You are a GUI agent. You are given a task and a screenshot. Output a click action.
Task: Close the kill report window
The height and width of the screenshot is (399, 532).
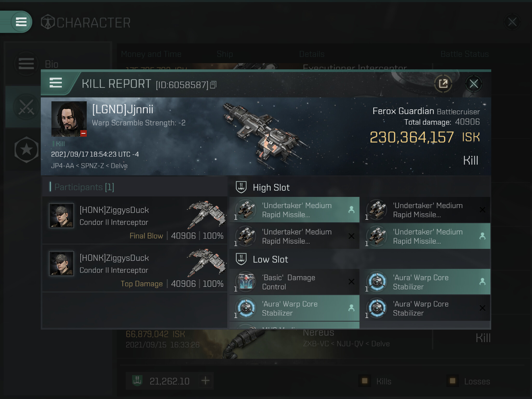tap(474, 84)
